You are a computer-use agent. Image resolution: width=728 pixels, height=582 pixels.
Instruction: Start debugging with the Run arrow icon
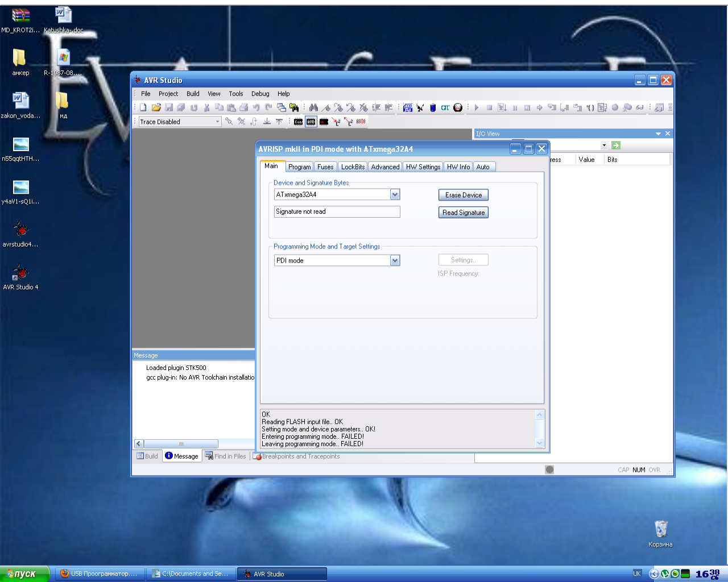pyautogui.click(x=477, y=107)
